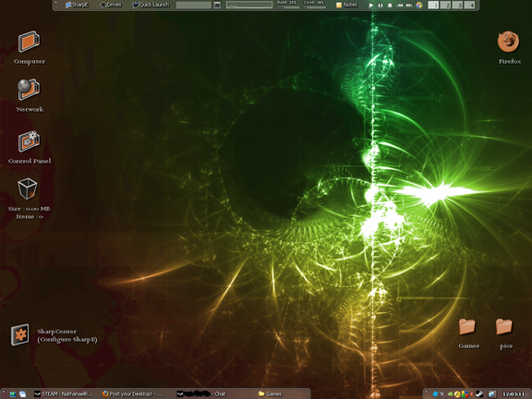Image resolution: width=532 pixels, height=399 pixels.
Task: Click the top bar's left edge handle
Action: [x=56, y=4]
